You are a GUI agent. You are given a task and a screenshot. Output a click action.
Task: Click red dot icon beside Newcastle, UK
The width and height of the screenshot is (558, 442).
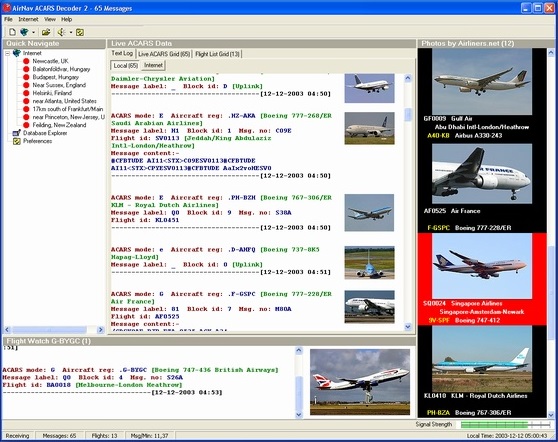pos(26,61)
